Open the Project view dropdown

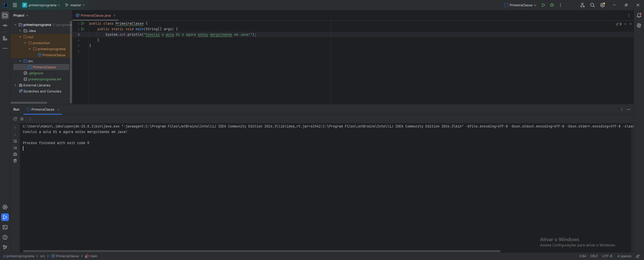[21, 15]
